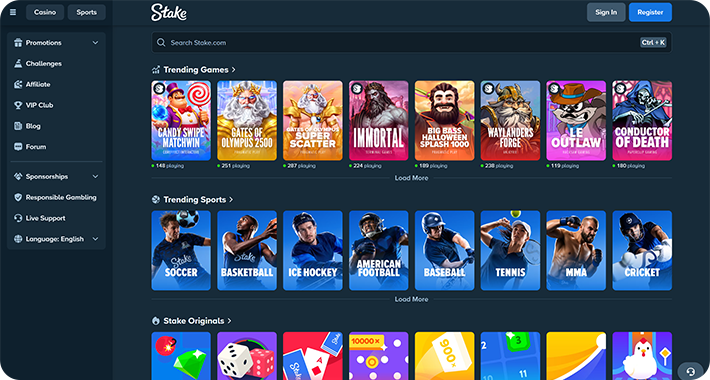
Task: Open Immortal game card
Action: tap(379, 120)
